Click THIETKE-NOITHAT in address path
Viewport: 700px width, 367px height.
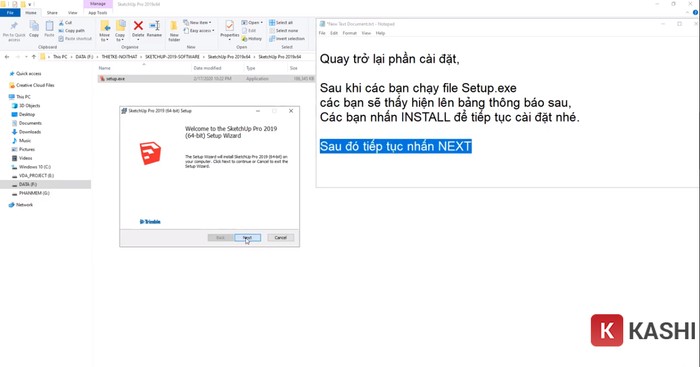[x=119, y=57]
